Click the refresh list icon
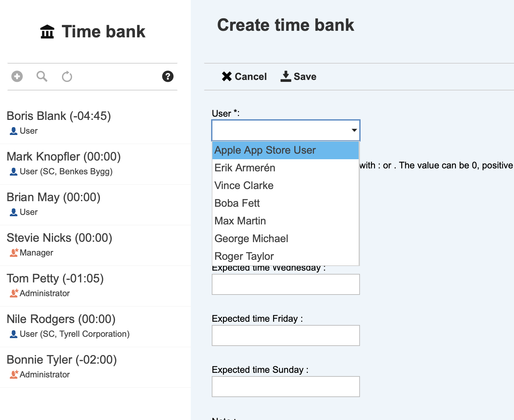514x420 pixels. click(x=67, y=77)
